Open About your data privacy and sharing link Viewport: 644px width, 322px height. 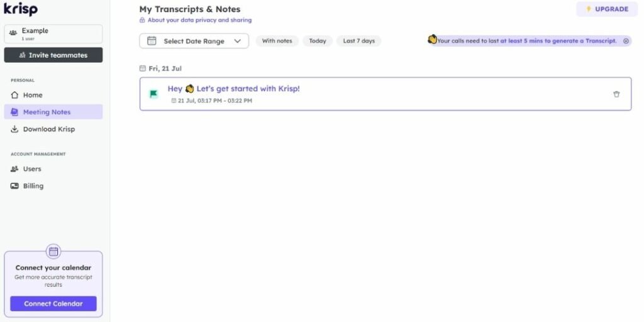[199, 19]
